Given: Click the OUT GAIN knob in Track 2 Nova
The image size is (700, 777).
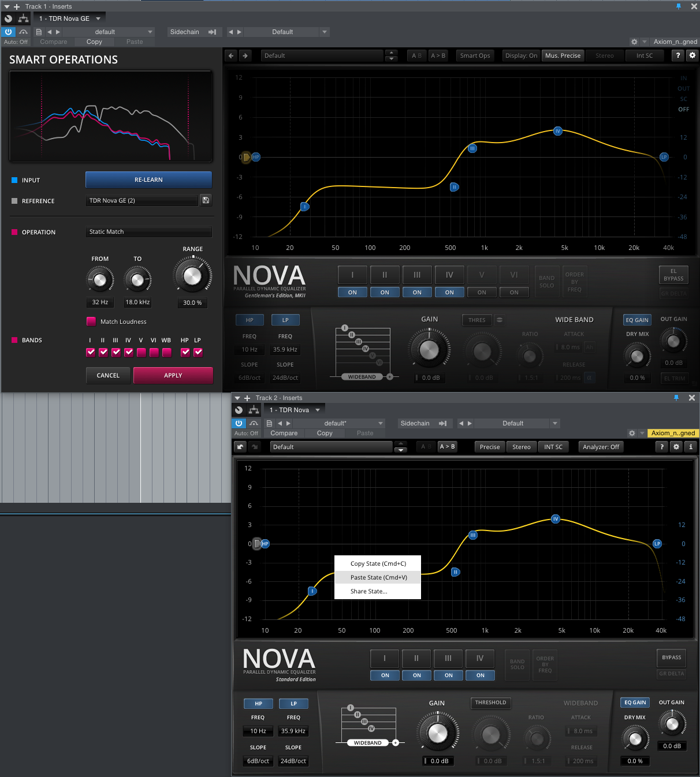Looking at the screenshot, I should 672,723.
